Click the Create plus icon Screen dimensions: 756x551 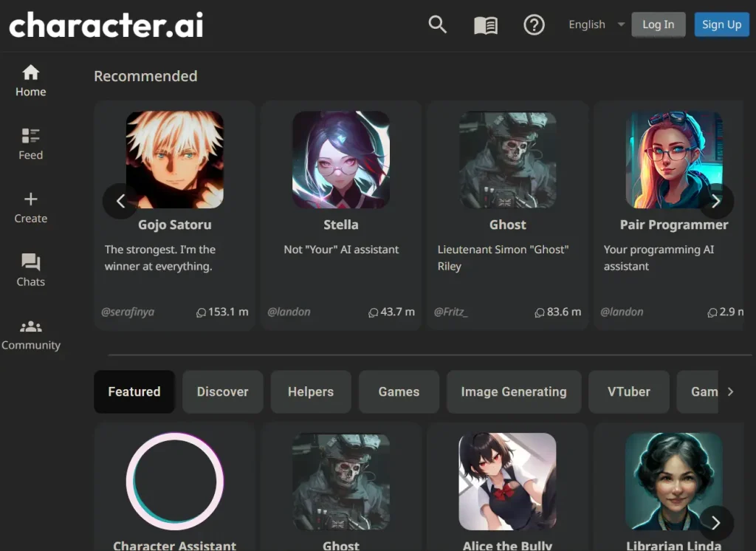pos(30,206)
